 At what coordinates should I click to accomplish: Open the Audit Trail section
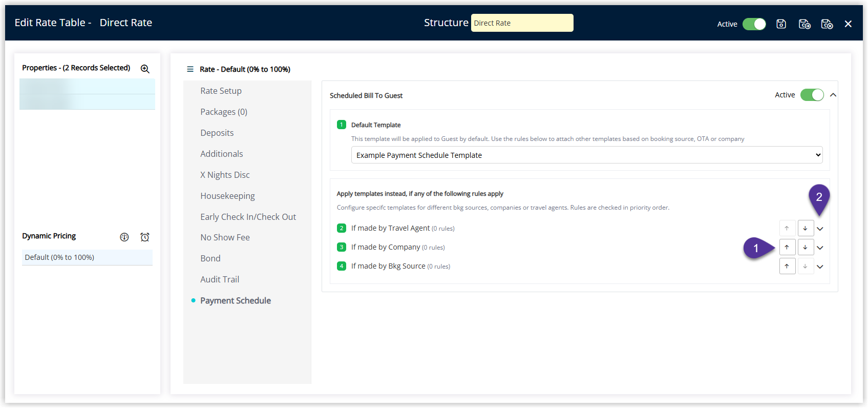click(x=220, y=279)
